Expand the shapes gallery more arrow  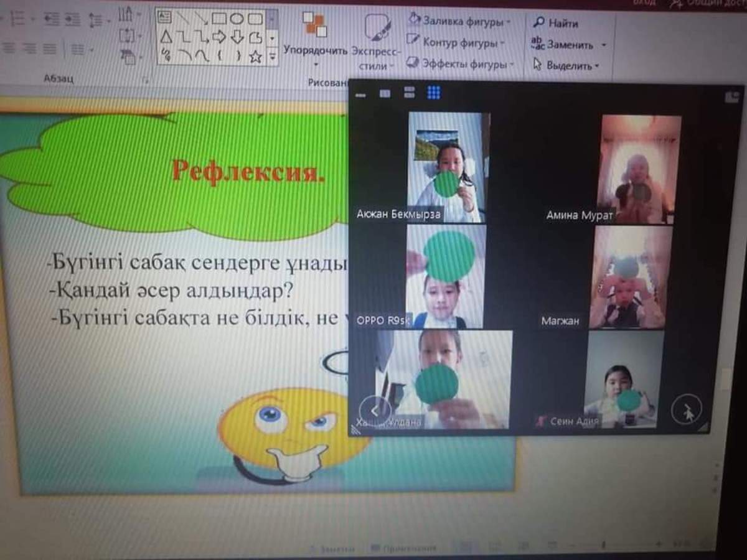[272, 56]
